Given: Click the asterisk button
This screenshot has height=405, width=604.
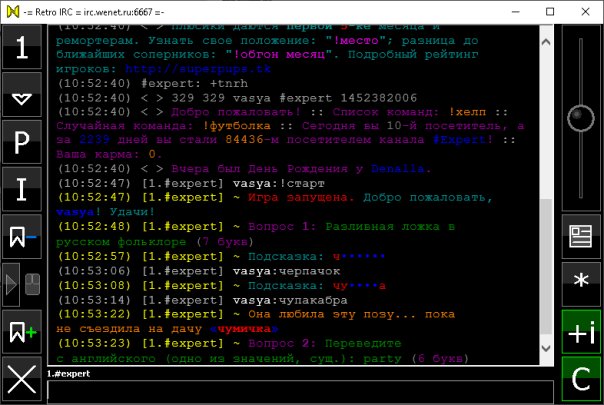Looking at the screenshot, I should 581,284.
